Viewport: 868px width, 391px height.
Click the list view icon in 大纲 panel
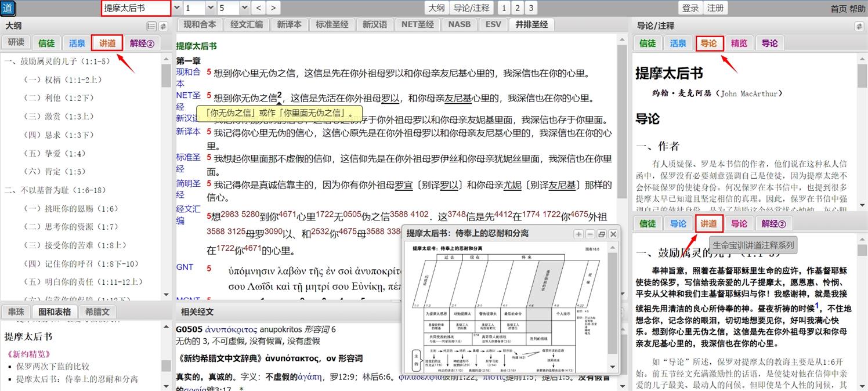[x=151, y=26]
